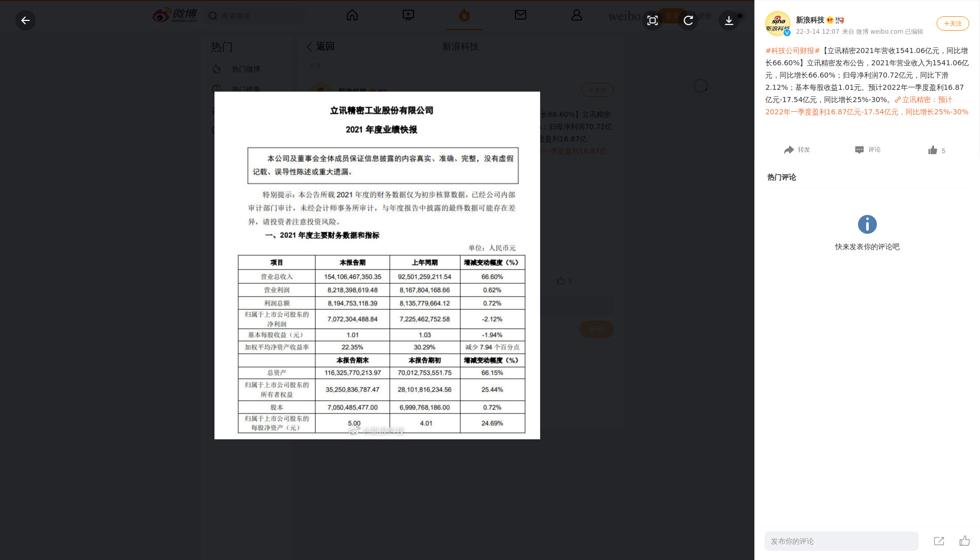Viewport: 980px width, 560px height.
Task: Click the 营业总收入 row label
Action: (277, 277)
